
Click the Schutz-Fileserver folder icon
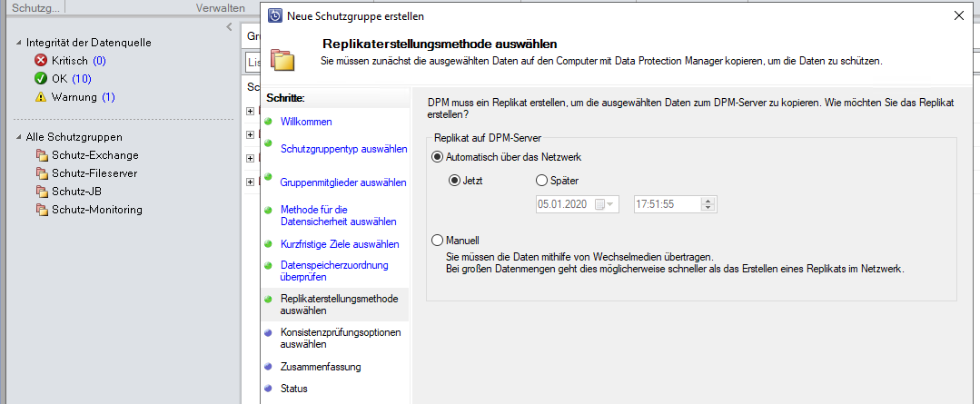click(x=42, y=173)
